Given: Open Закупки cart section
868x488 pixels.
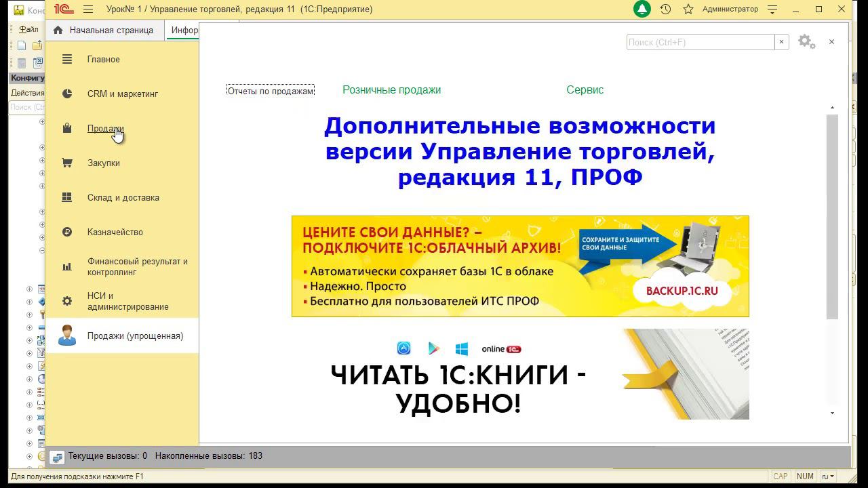Looking at the screenshot, I should pos(122,163).
